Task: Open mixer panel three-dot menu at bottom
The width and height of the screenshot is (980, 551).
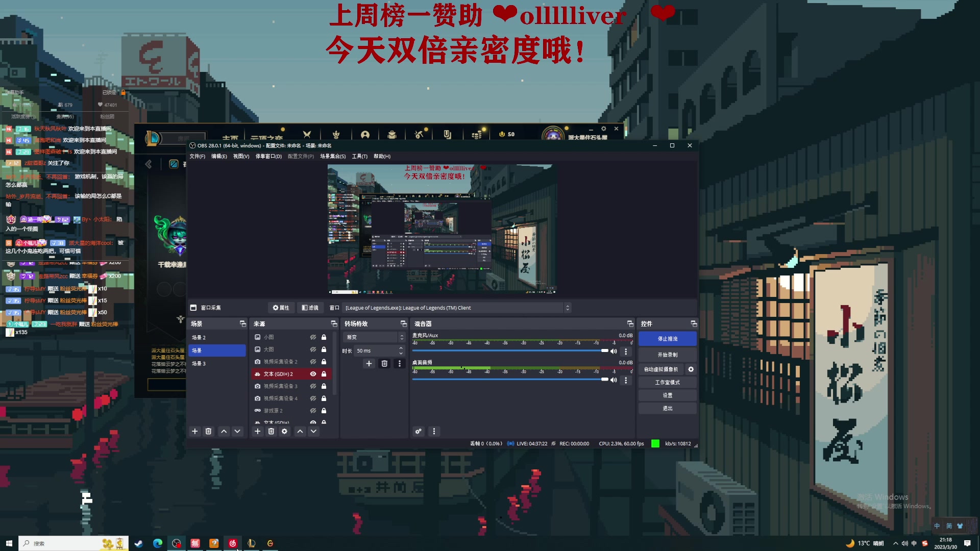Action: (x=434, y=432)
